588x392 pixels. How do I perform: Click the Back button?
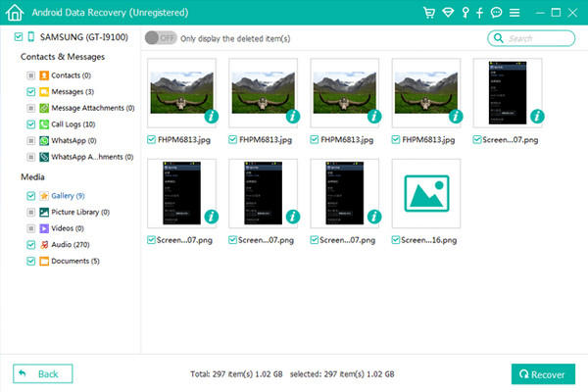pos(42,373)
